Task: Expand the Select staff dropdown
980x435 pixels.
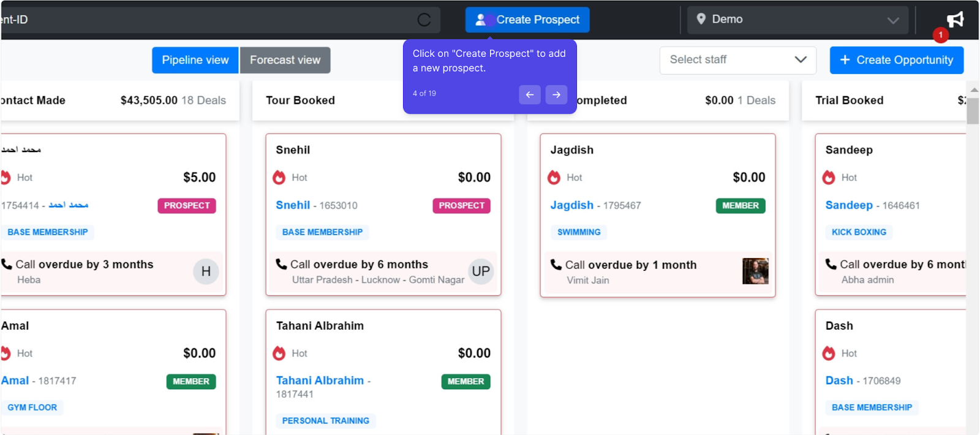Action: tap(738, 60)
